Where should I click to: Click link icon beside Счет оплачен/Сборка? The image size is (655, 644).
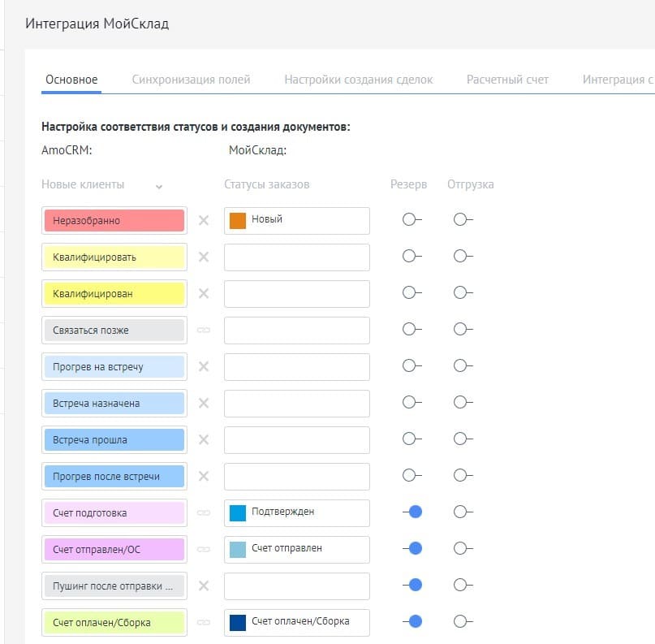coord(204,622)
